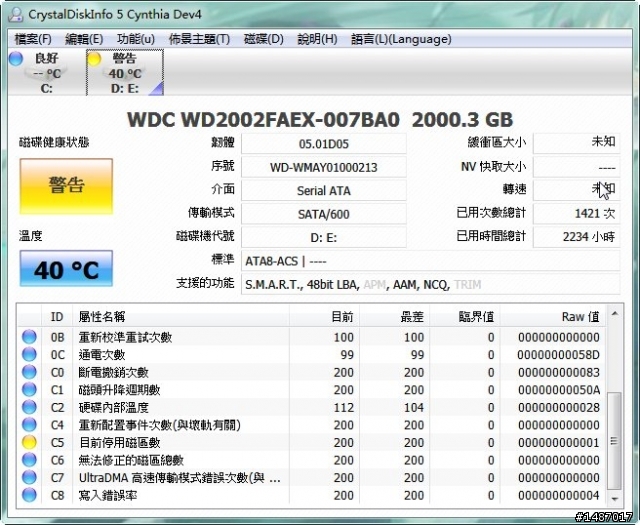Open the 編輯(E) menu
Screen dimensions: 640x525
click(x=84, y=39)
